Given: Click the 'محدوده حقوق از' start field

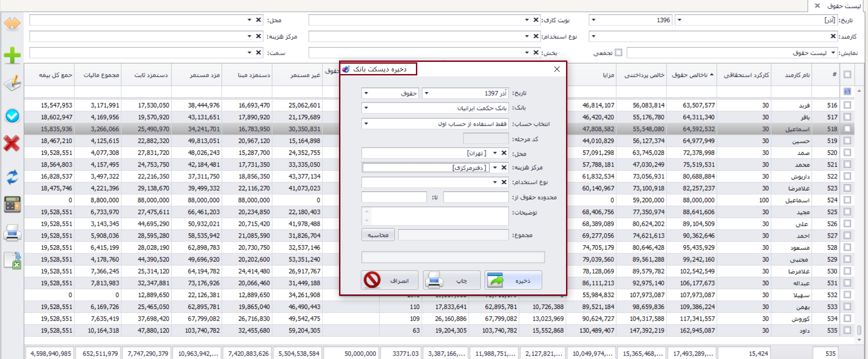Looking at the screenshot, I should coord(476,197).
